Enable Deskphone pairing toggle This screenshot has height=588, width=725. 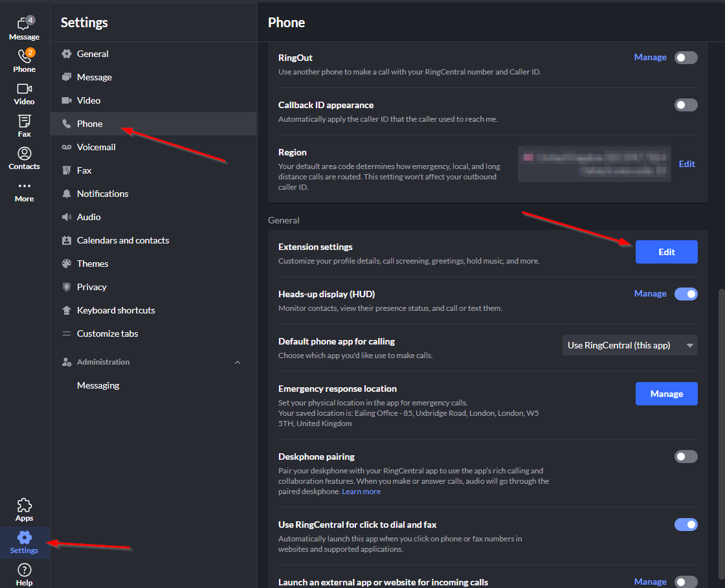pos(686,457)
